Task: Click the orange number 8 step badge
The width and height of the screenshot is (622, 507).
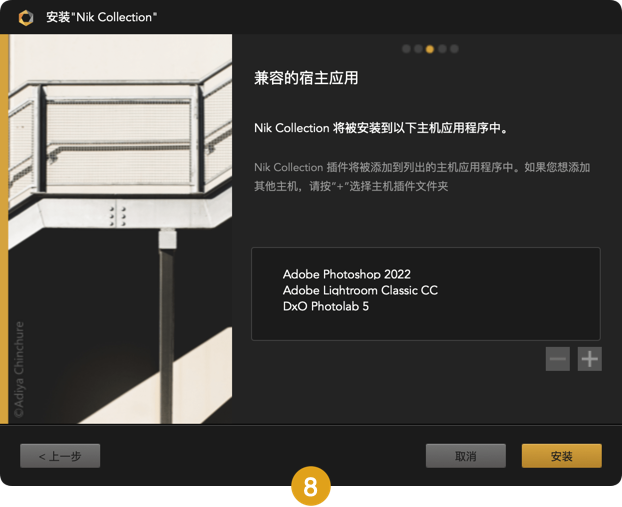Action: 311,486
